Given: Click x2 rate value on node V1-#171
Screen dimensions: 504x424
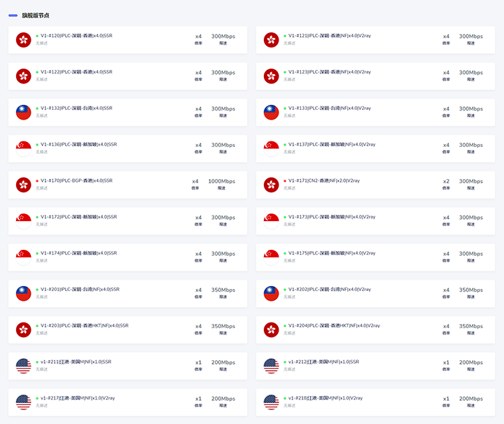Looking at the screenshot, I should 447,181.
